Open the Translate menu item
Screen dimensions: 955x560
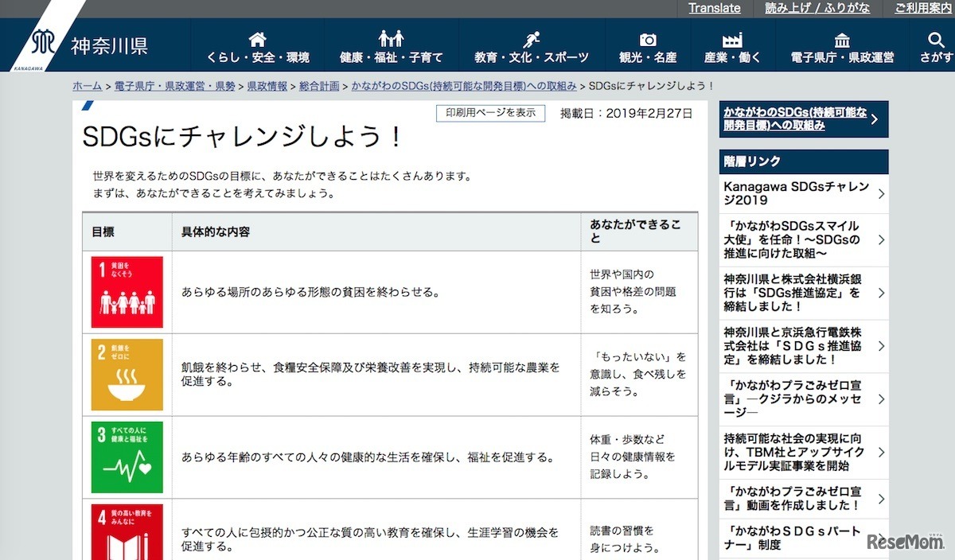pyautogui.click(x=714, y=8)
